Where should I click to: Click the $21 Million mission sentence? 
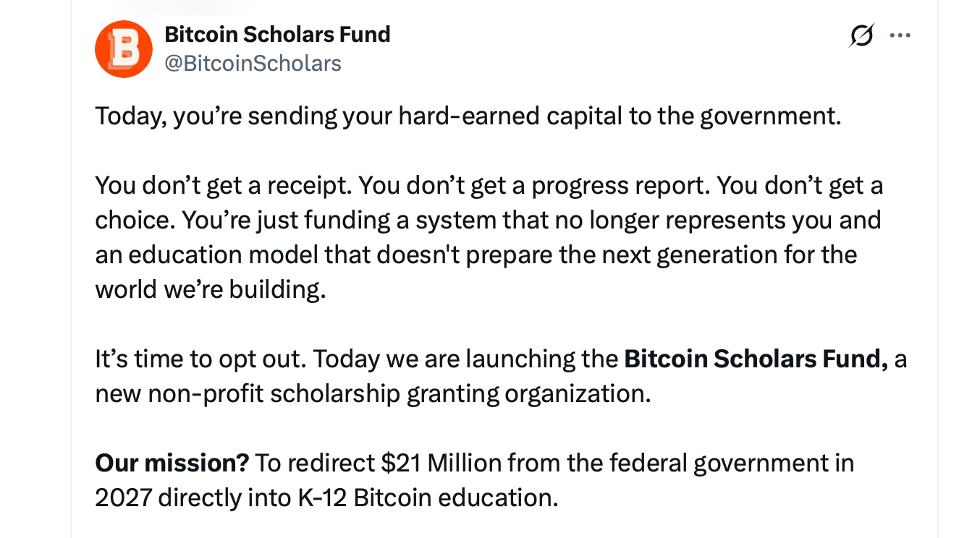click(x=474, y=462)
